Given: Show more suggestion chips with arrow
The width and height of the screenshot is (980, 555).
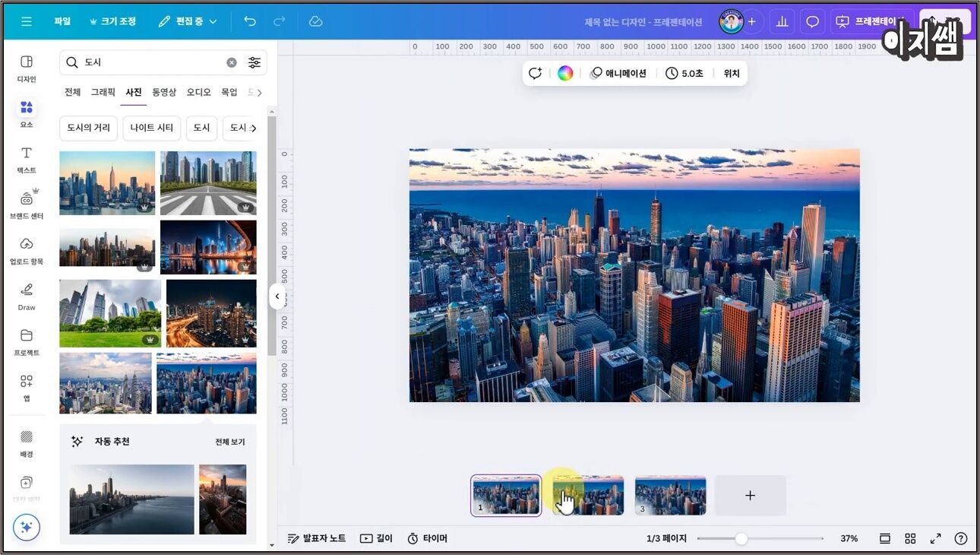Looking at the screenshot, I should (254, 128).
